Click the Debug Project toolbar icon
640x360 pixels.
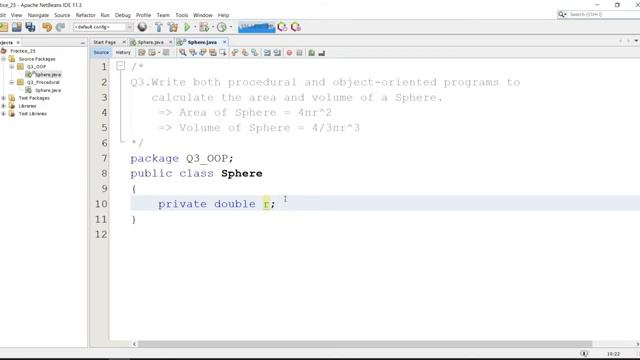204,27
